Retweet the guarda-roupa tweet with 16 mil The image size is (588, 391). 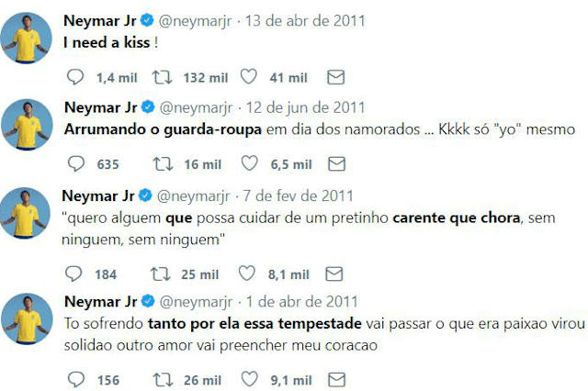tap(163, 164)
